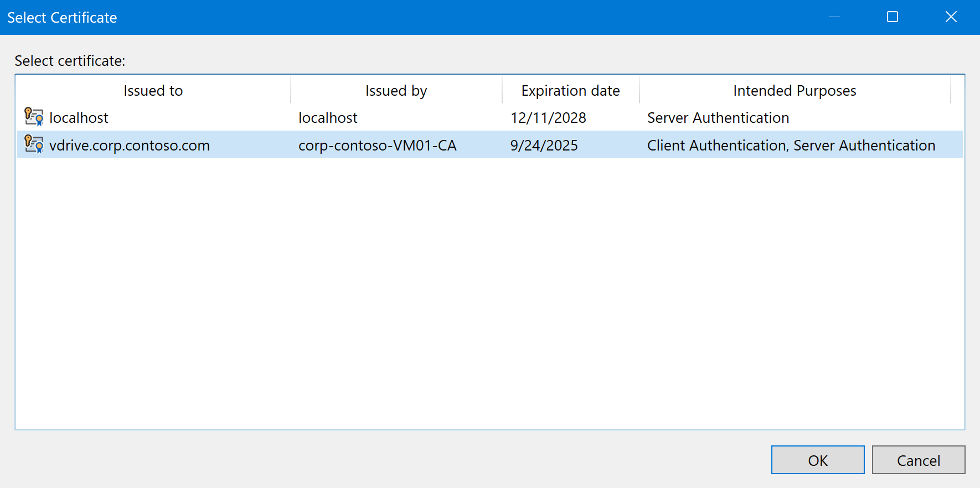
Task: Click the Intended Purposes column header
Action: pyautogui.click(x=795, y=91)
